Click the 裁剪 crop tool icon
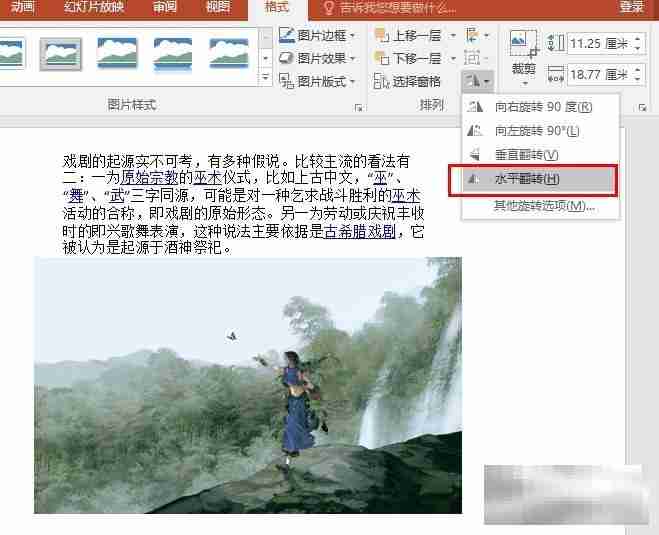Screen dimensions: 659x535 [x=523, y=44]
